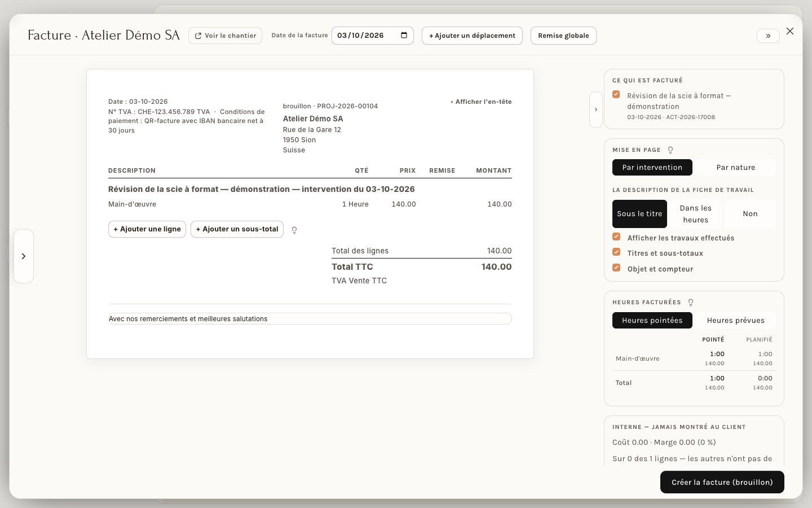Close the Facture dialog
The width and height of the screenshot is (812, 508).
790,31
